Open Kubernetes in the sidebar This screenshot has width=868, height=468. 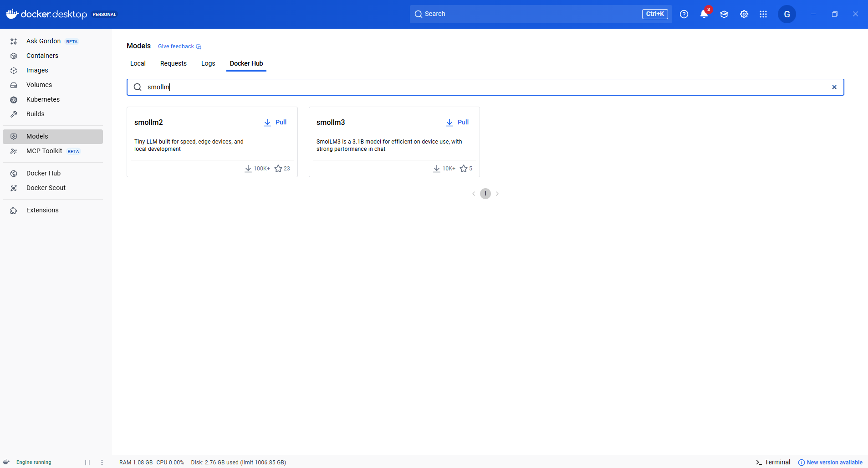53,99
